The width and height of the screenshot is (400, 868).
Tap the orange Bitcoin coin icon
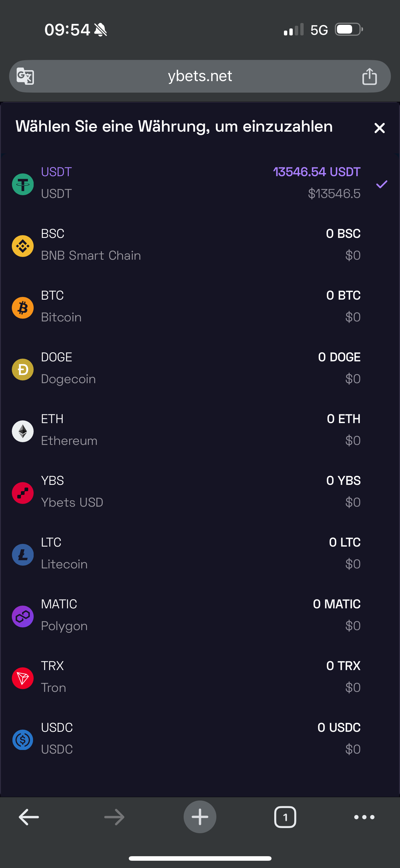(23, 307)
